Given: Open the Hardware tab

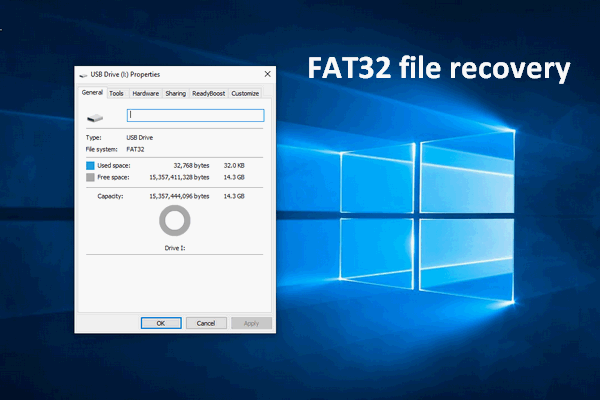Looking at the screenshot, I should (145, 93).
